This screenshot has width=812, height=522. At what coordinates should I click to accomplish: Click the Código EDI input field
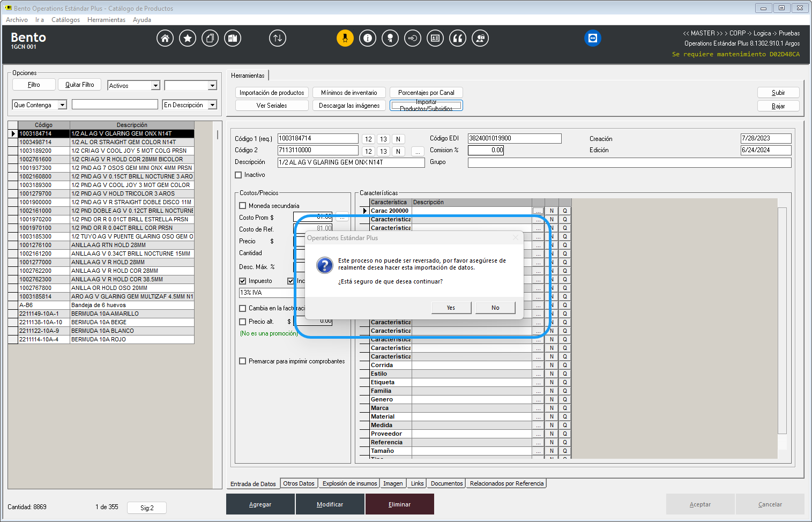(x=515, y=138)
